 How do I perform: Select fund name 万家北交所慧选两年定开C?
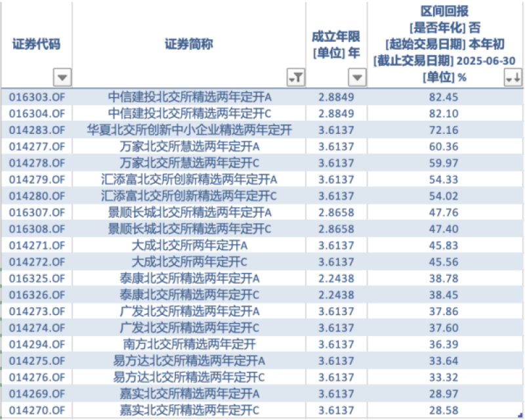(190, 163)
